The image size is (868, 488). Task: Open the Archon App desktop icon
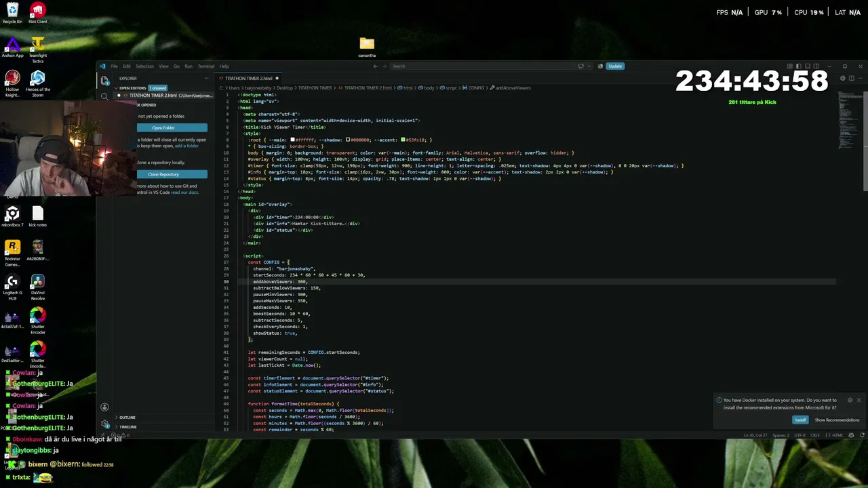pos(12,48)
